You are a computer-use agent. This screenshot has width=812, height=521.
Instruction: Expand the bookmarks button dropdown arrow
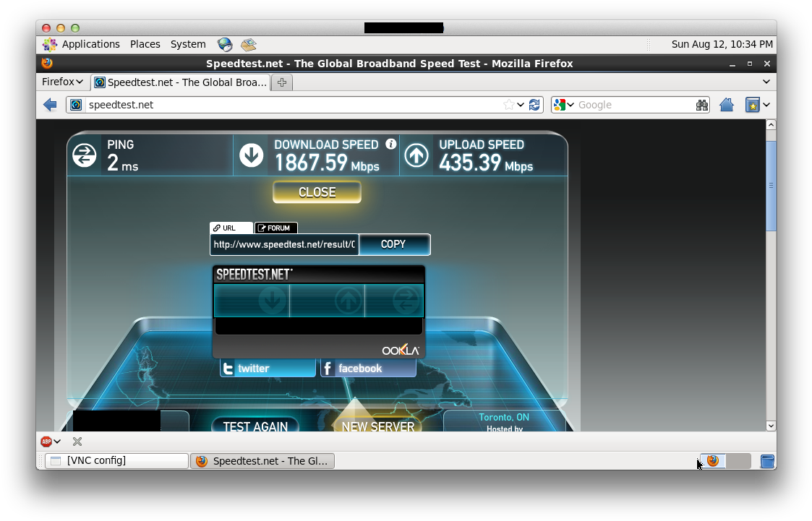click(x=766, y=105)
